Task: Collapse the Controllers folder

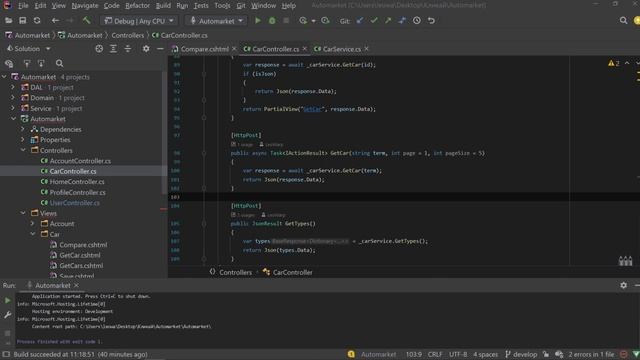Action: pos(23,150)
